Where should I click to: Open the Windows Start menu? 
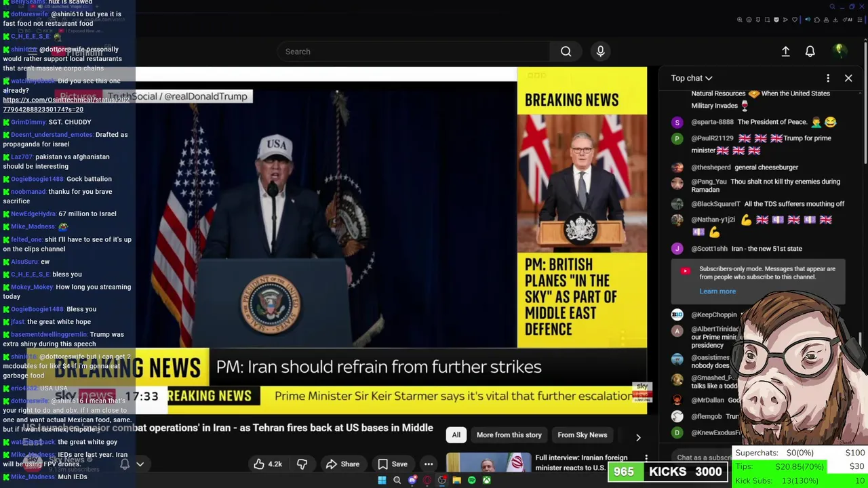pyautogui.click(x=382, y=481)
